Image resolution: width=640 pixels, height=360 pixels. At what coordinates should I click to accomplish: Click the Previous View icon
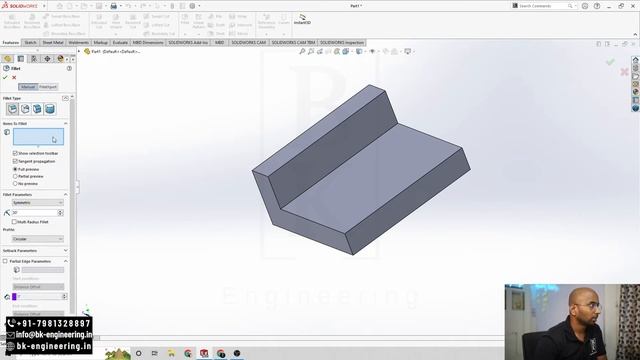[x=320, y=51]
